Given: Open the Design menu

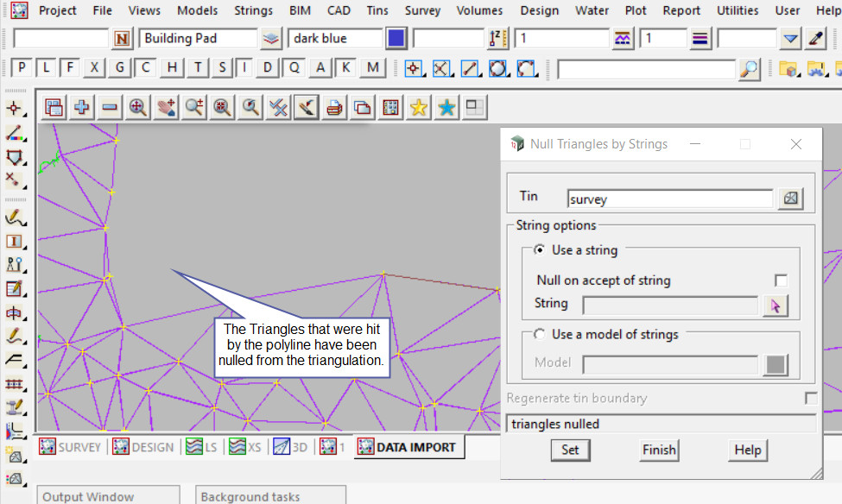Looking at the screenshot, I should (x=539, y=10).
